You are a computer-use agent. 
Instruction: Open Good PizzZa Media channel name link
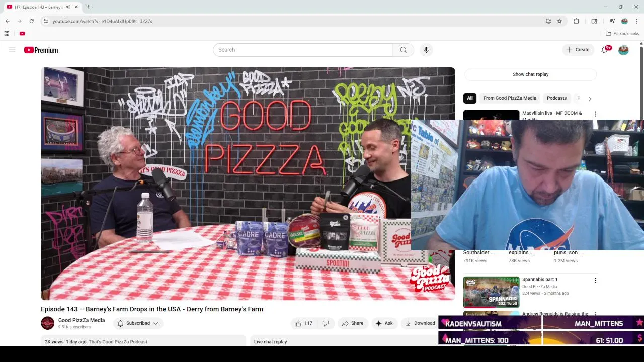pyautogui.click(x=82, y=320)
